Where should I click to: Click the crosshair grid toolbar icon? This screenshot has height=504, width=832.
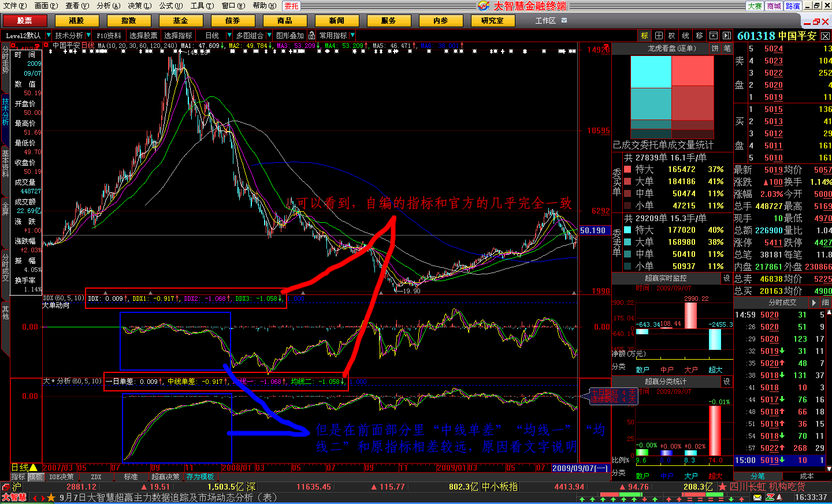tap(659, 36)
